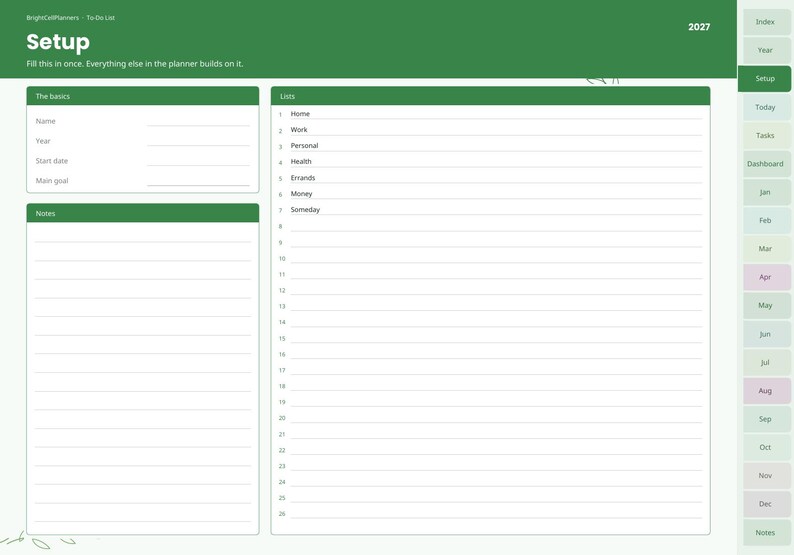
Task: Go to the May tab
Action: (765, 305)
